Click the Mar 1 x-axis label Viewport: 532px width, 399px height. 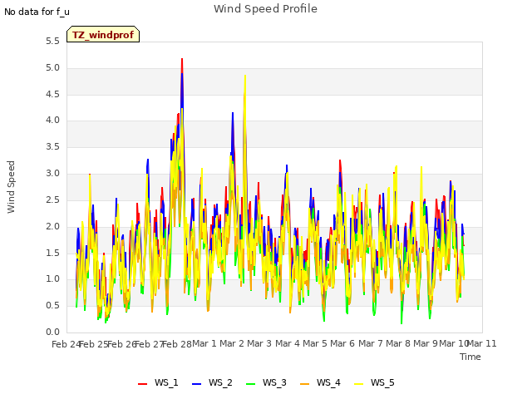click(204, 343)
